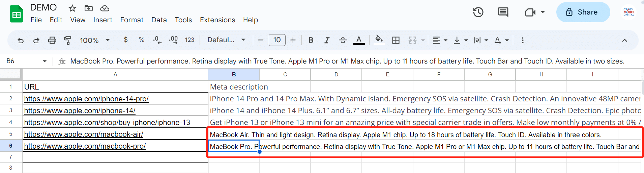Open the comments panel icon

coord(503,13)
